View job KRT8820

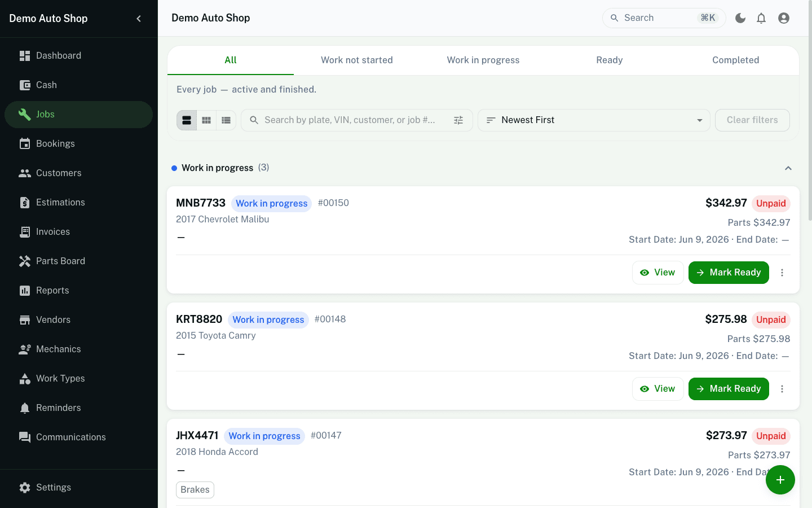[658, 389]
